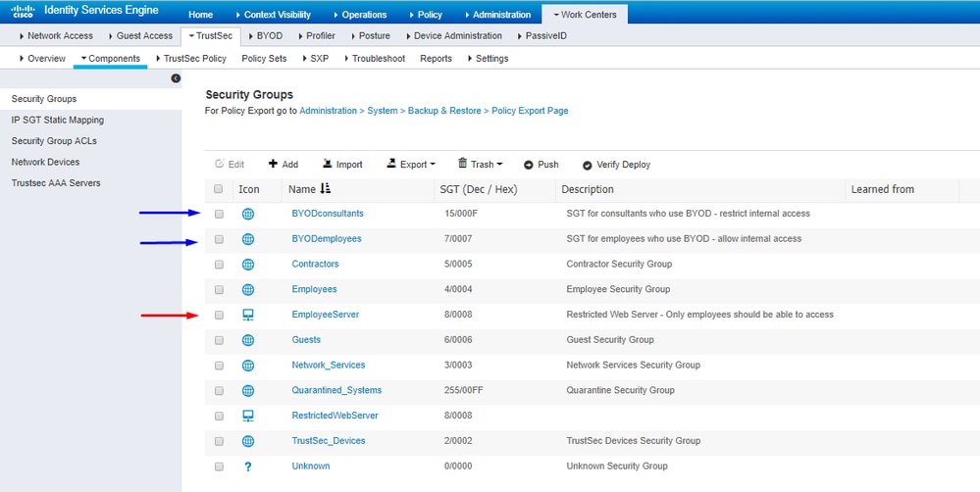Image resolution: width=980 pixels, height=492 pixels.
Task: Click the SGT (Dec / Hex) column header
Action: [x=478, y=189]
